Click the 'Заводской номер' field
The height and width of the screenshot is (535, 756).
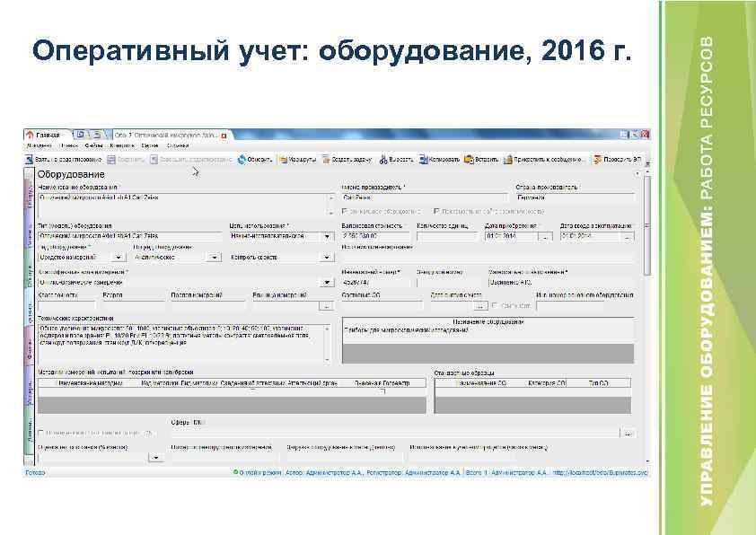coord(449,283)
